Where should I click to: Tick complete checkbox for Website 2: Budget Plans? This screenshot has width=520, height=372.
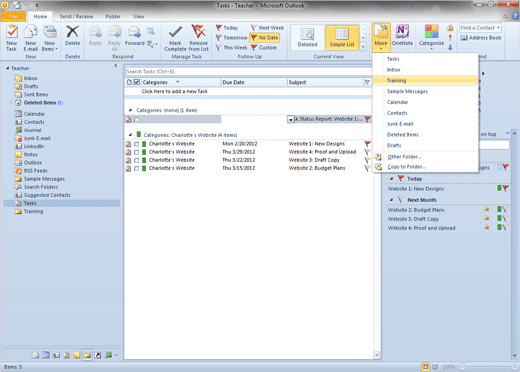point(136,169)
